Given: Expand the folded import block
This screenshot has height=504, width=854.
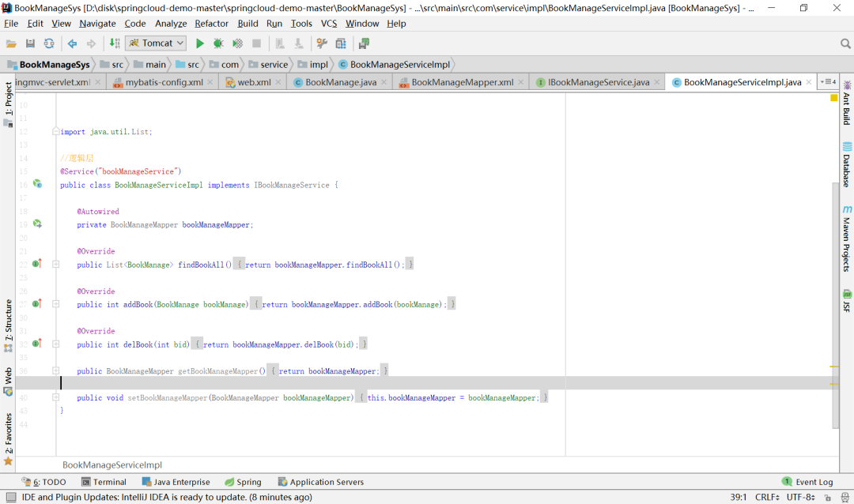Looking at the screenshot, I should click(x=55, y=131).
